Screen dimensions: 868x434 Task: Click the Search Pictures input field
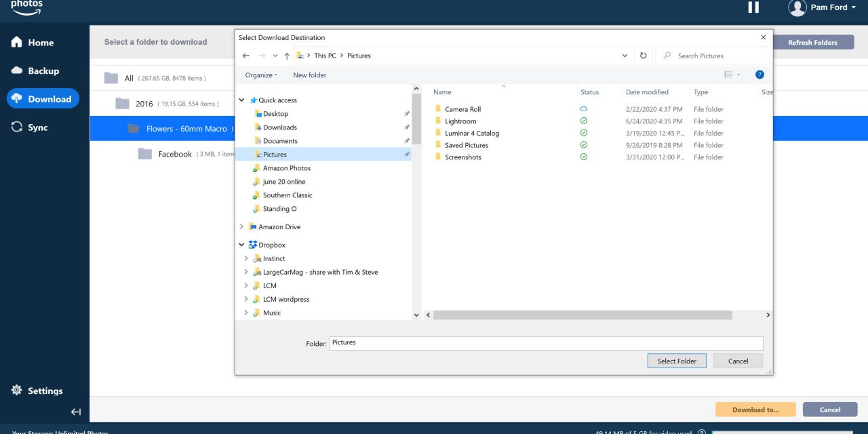719,56
